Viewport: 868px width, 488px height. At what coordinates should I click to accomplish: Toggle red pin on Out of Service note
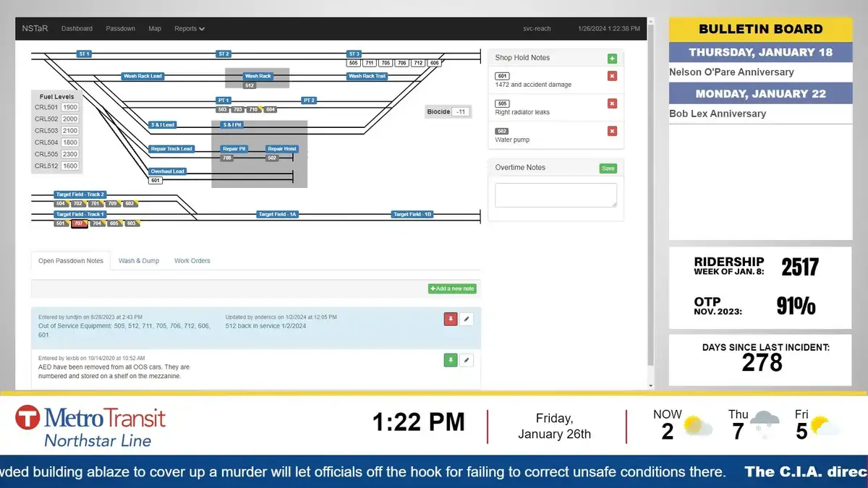pyautogui.click(x=450, y=319)
